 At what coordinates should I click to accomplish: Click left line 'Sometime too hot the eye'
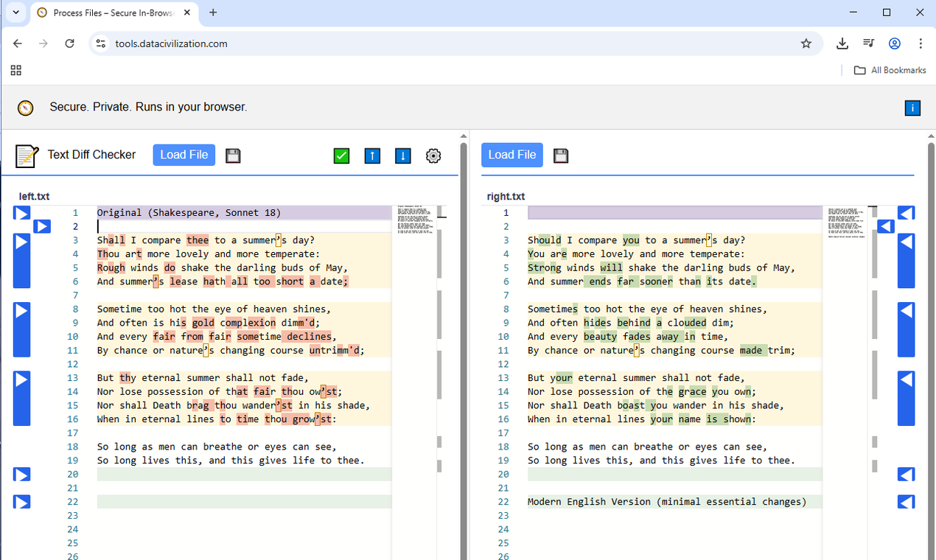[214, 309]
